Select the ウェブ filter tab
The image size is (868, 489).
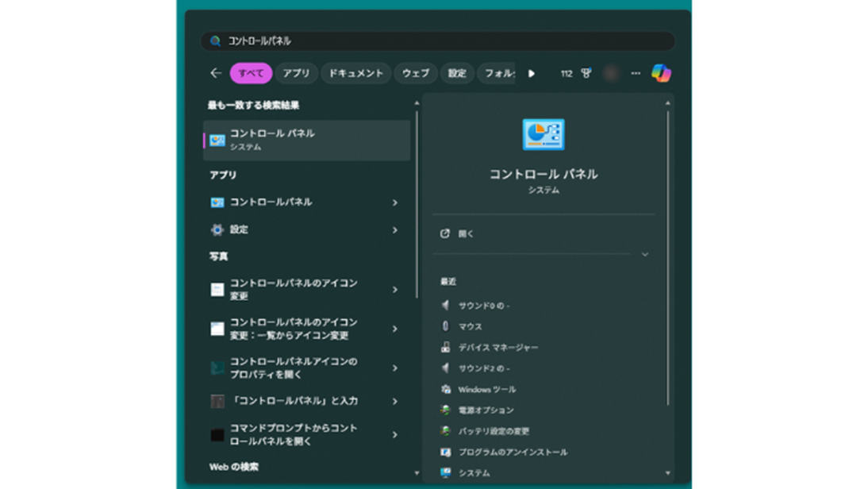point(415,73)
